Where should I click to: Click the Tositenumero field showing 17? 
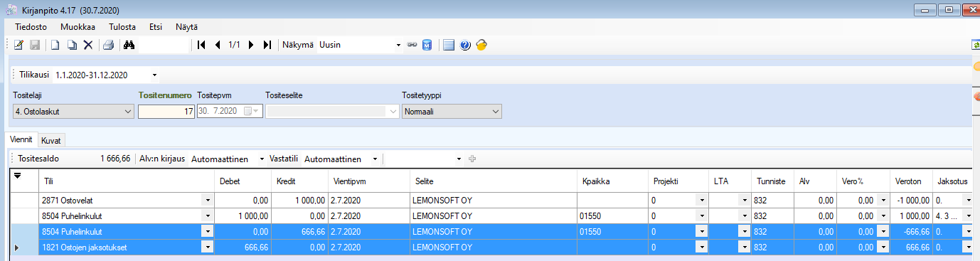point(166,111)
